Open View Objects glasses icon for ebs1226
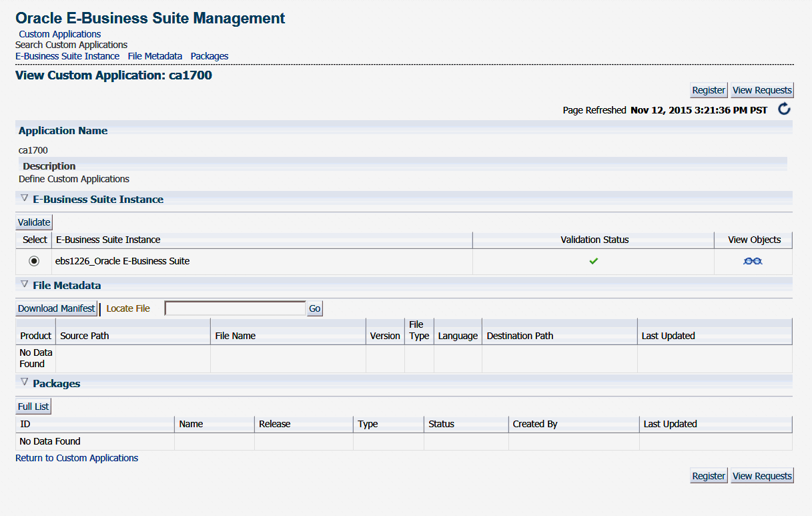Image resolution: width=812 pixels, height=516 pixels. [x=753, y=261]
